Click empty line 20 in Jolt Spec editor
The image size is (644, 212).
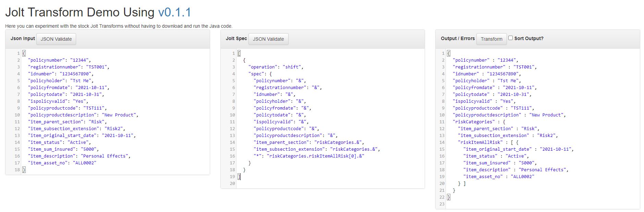pos(330,184)
